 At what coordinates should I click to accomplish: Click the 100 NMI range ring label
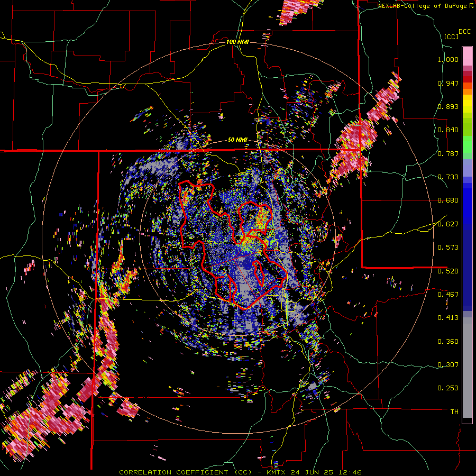click(x=237, y=42)
